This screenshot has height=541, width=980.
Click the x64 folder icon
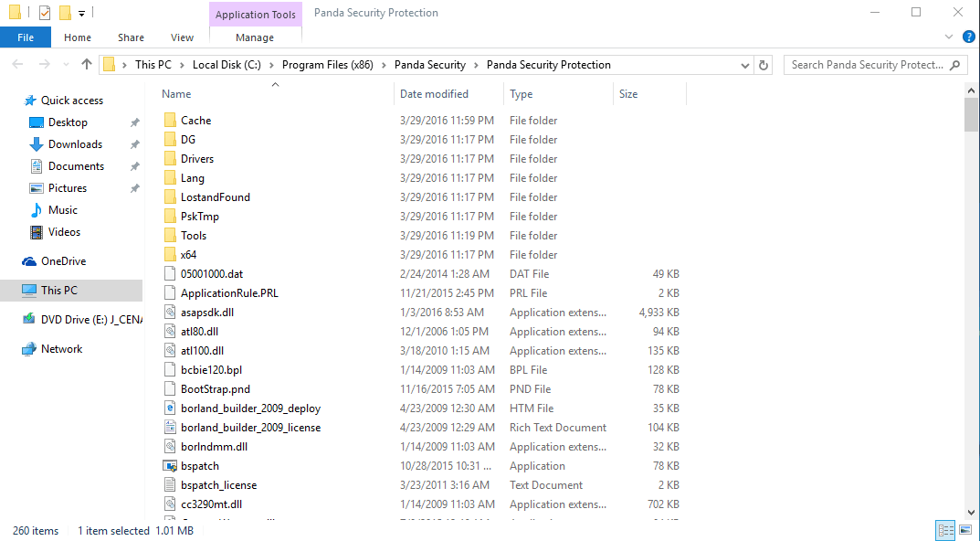tap(170, 255)
